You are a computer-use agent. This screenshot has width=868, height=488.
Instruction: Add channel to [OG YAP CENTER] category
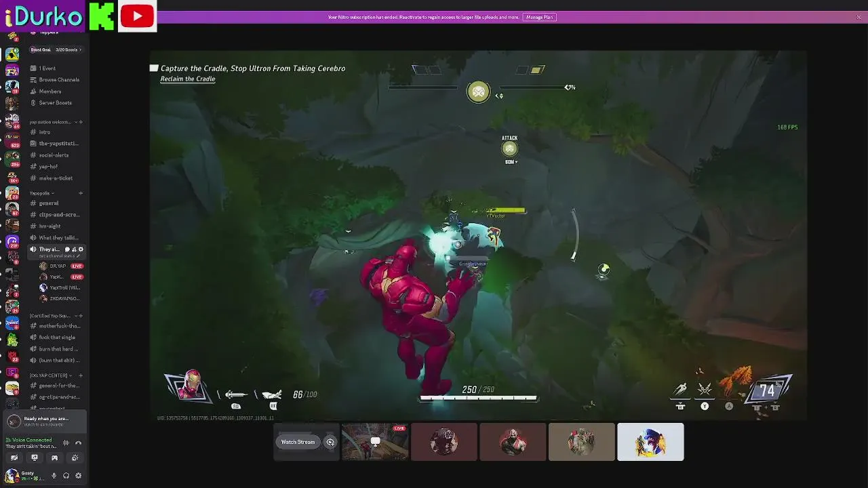point(81,375)
